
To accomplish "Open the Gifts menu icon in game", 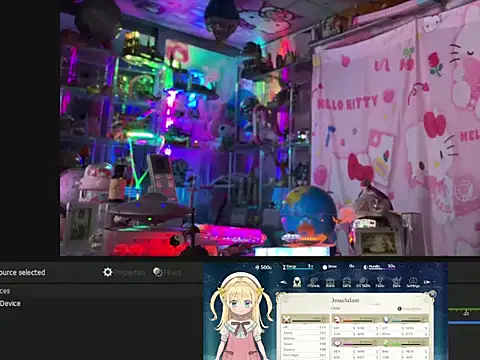I will tap(347, 282).
